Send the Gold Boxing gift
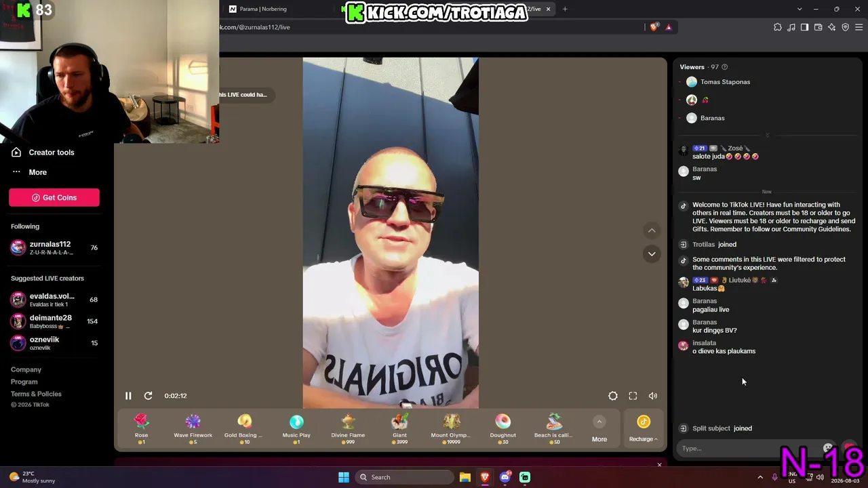 (244, 429)
